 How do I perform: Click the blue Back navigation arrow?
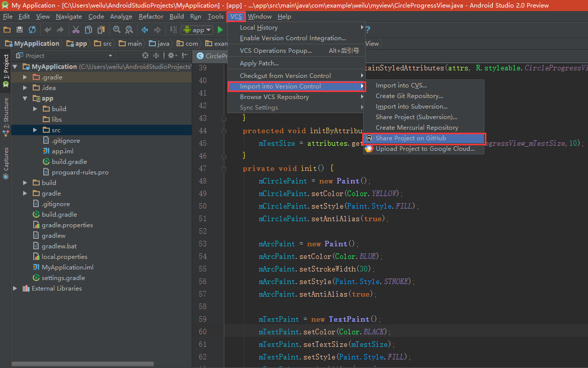(x=145, y=30)
